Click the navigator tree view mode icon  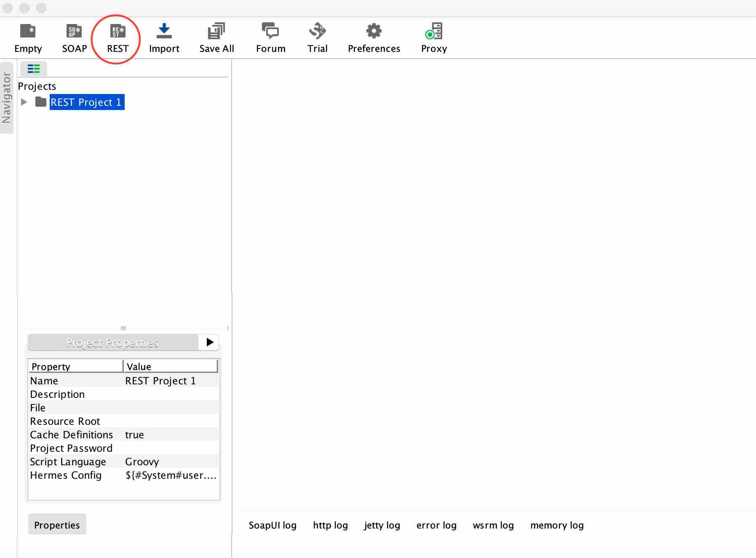[34, 68]
